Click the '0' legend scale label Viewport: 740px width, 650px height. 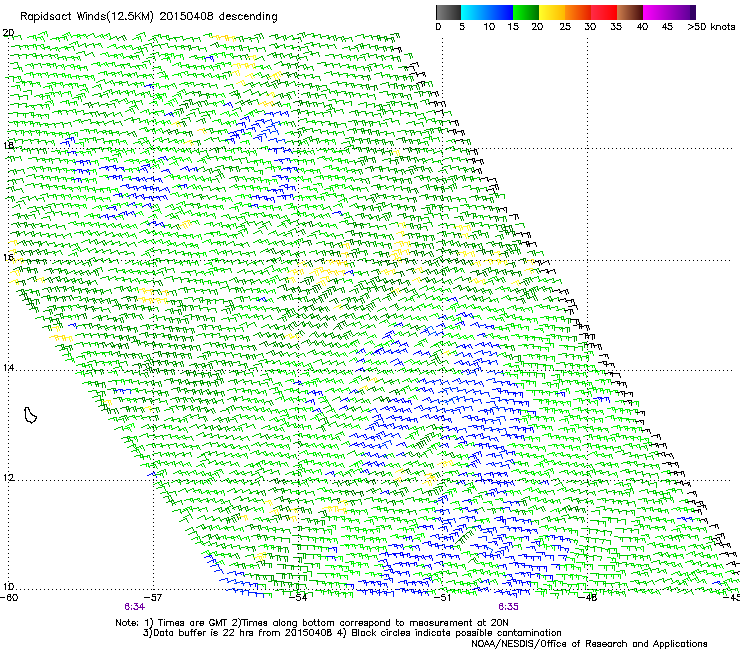[438, 26]
